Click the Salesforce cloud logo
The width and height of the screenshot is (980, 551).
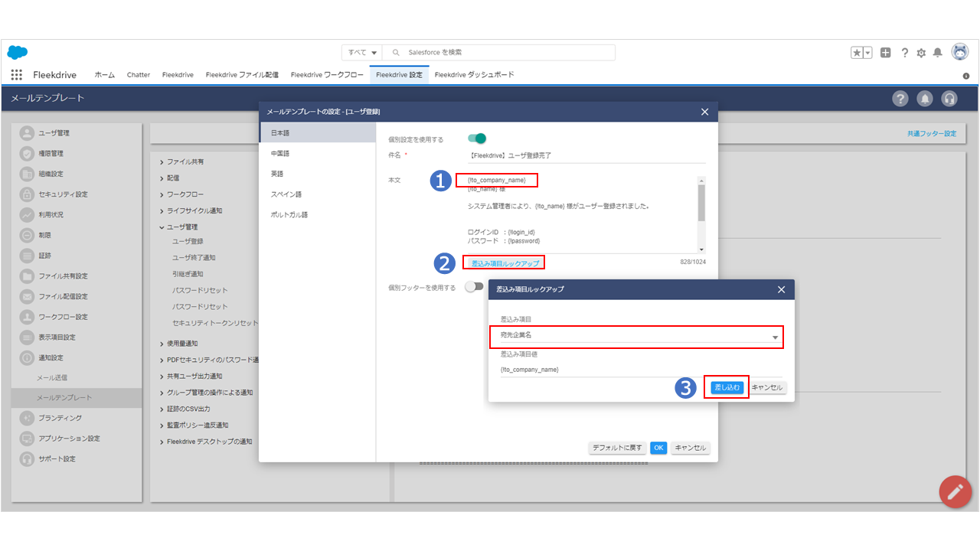point(18,52)
